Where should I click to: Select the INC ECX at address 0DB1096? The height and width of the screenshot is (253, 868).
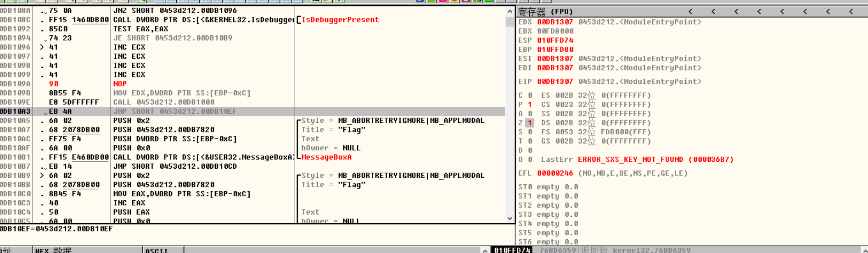pos(129,47)
